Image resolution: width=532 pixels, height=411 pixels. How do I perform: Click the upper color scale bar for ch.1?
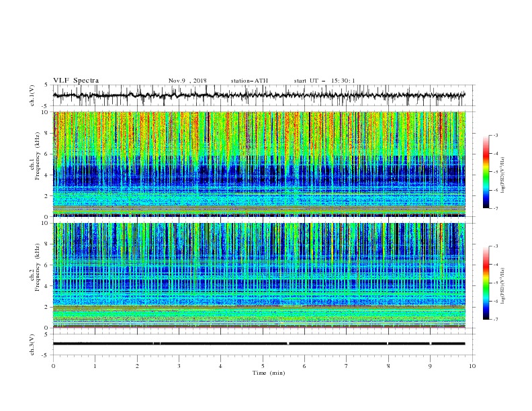(486, 172)
